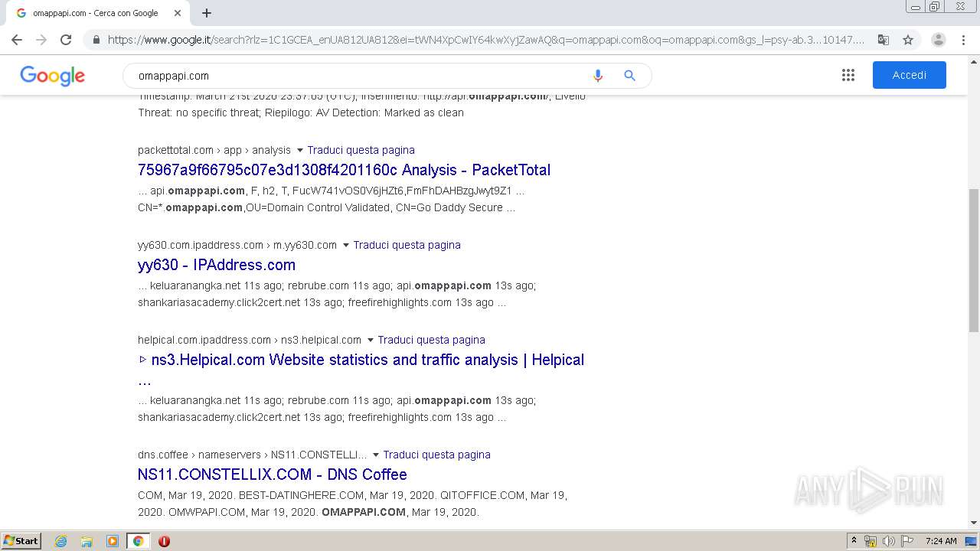Open the network tray icon
This screenshot has width=980, height=551.
[871, 541]
